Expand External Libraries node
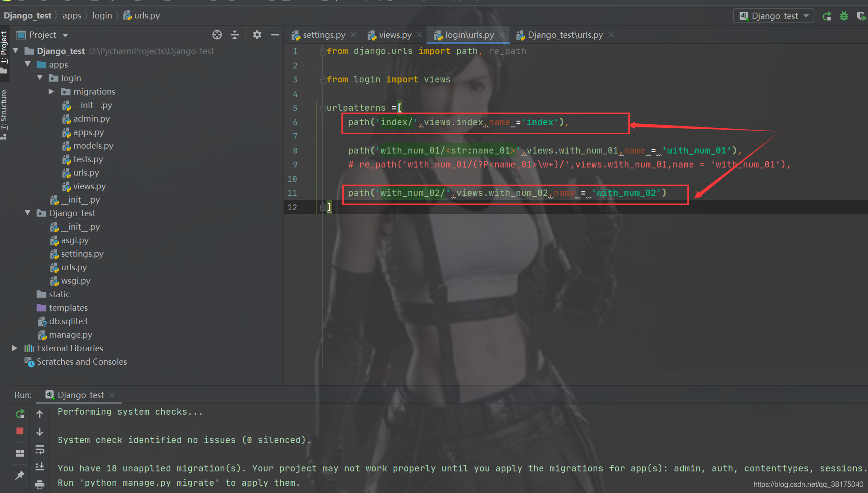The height and width of the screenshot is (493, 868). tap(14, 348)
